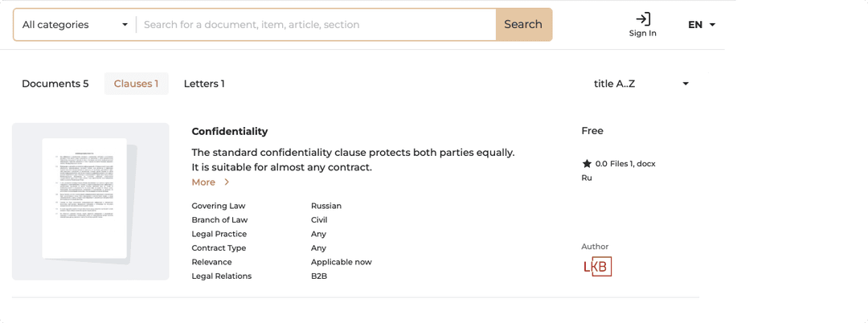Image resolution: width=868 pixels, height=323 pixels.
Task: Click the star rating icon
Action: click(587, 164)
